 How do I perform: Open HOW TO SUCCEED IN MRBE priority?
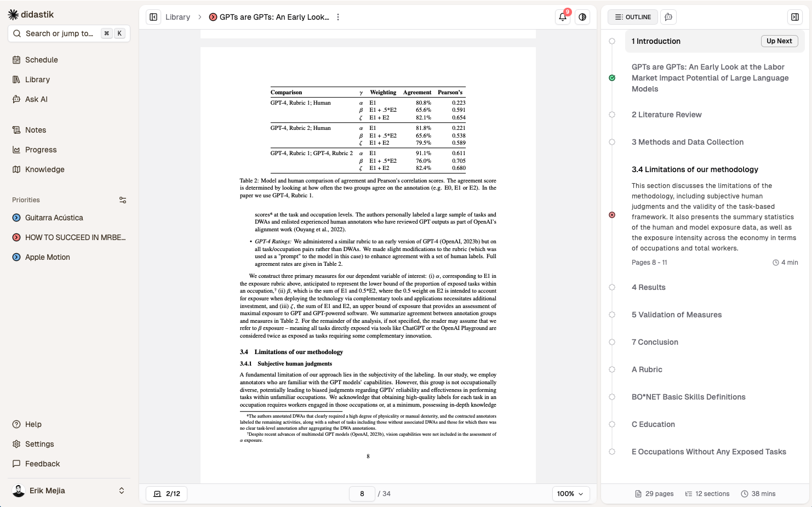[69, 237]
